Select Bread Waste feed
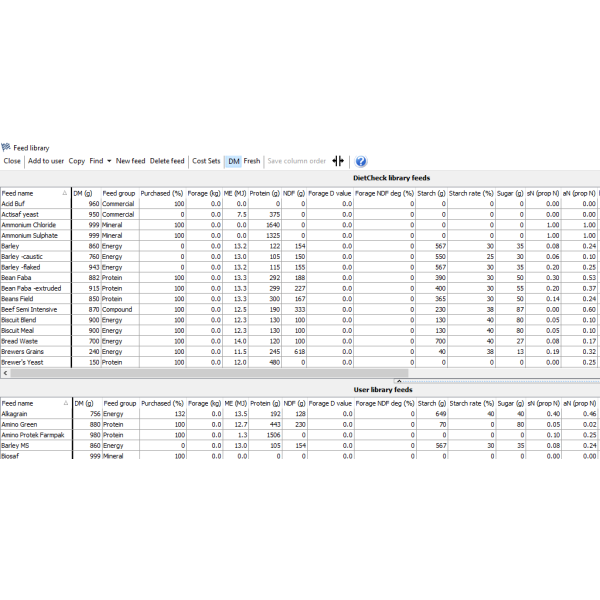The height and width of the screenshot is (600, 600). [20, 341]
